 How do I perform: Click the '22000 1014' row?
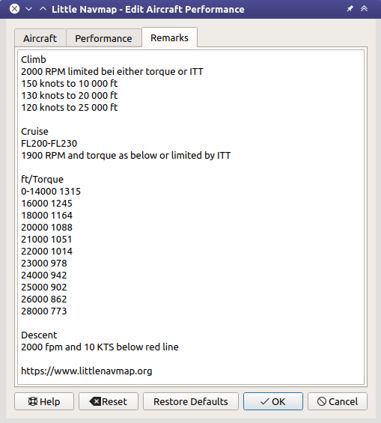point(47,251)
